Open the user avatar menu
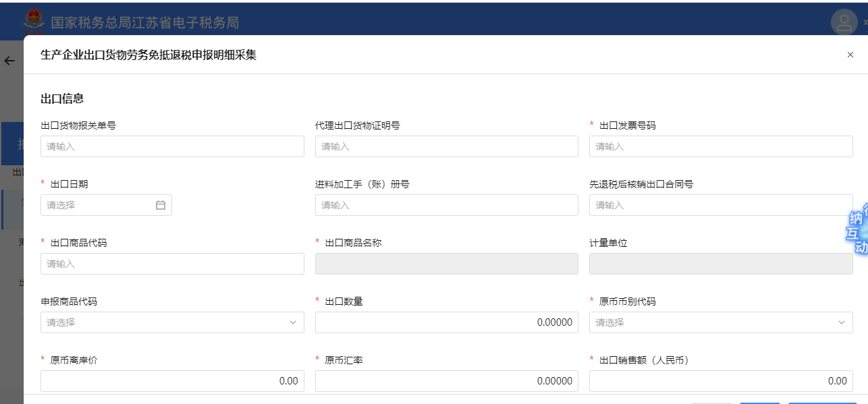 click(844, 23)
